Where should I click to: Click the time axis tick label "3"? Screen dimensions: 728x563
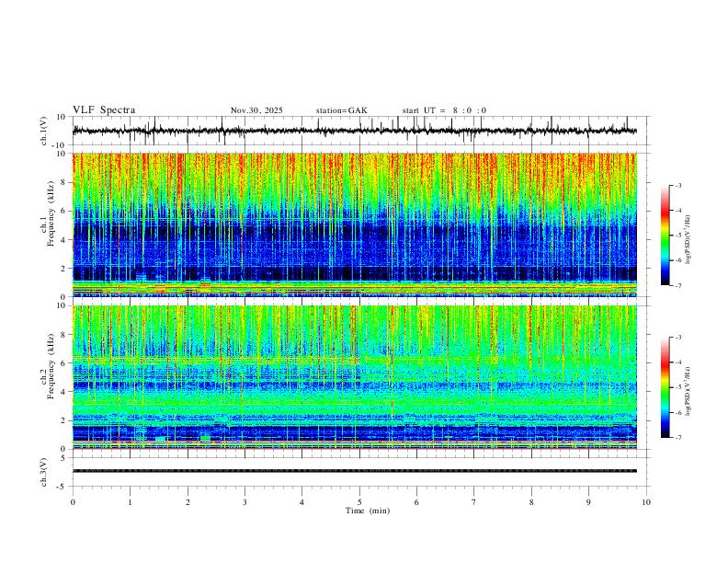click(245, 502)
